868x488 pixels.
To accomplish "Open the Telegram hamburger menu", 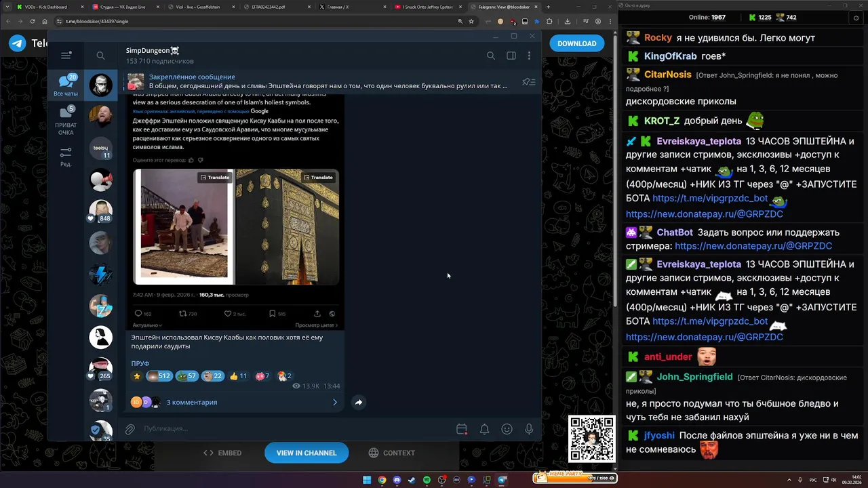I will coord(66,56).
